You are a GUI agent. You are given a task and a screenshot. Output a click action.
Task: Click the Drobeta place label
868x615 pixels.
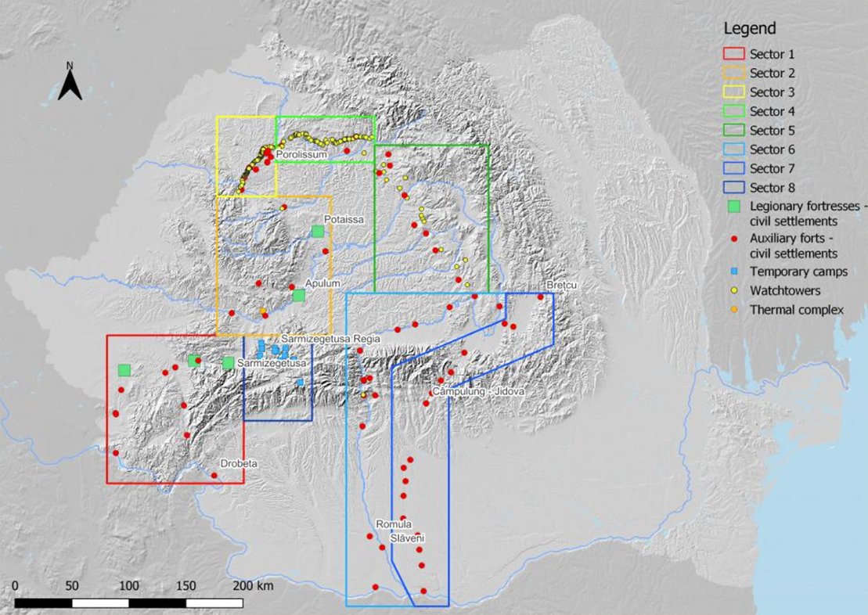point(239,464)
